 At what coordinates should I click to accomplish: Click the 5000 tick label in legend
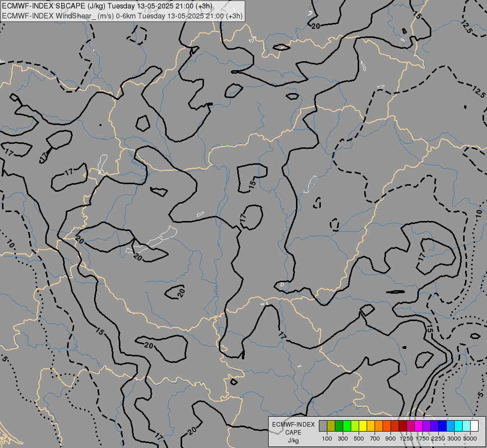coord(470,439)
